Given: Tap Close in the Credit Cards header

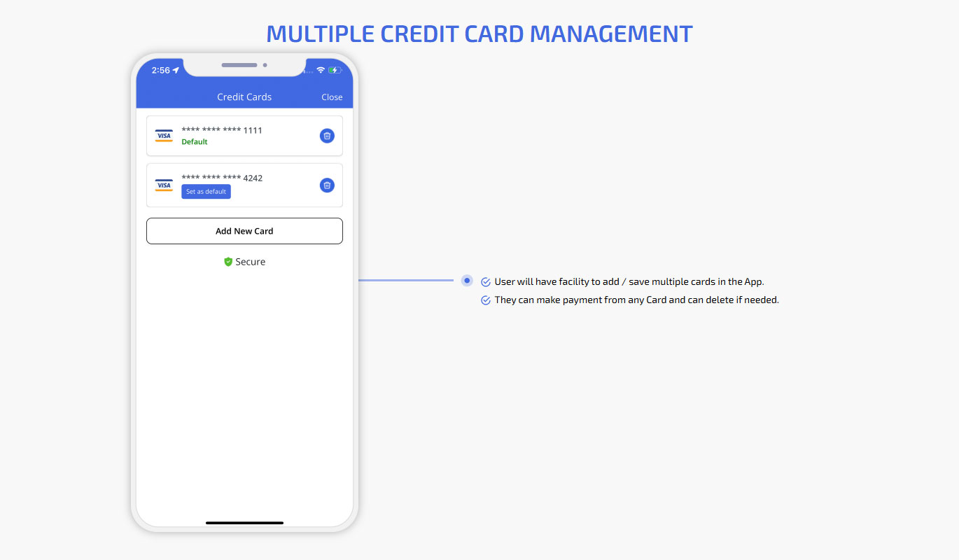Looking at the screenshot, I should click(x=332, y=97).
